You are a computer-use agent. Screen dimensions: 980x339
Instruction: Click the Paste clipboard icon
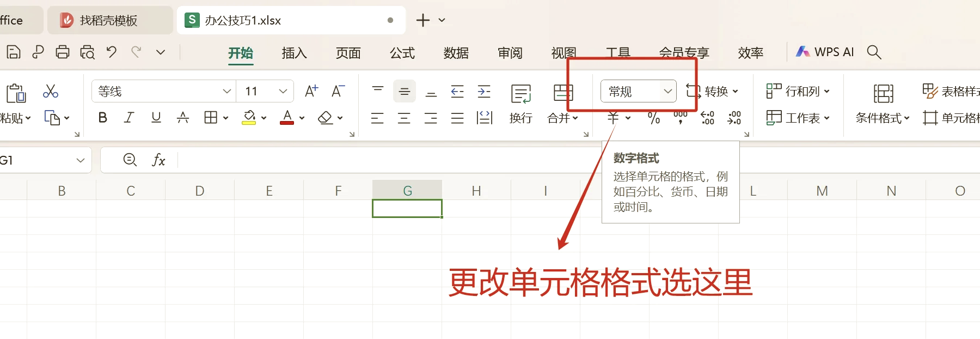click(16, 93)
